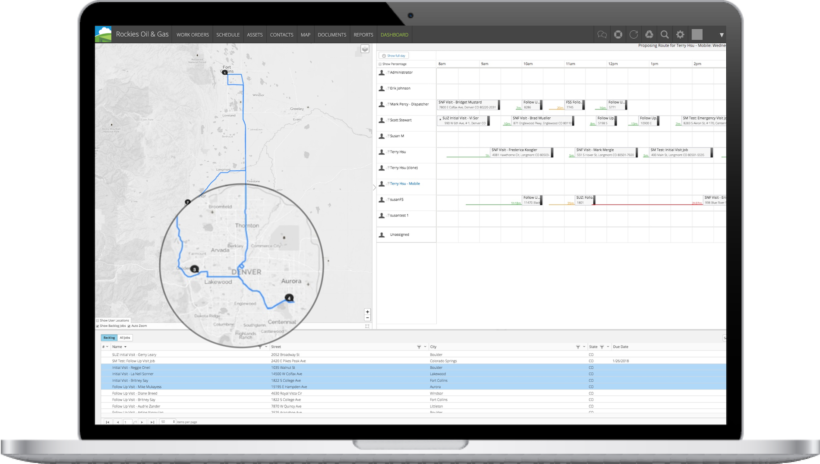
Task: Select the All Jobs tab
Action: pos(125,338)
